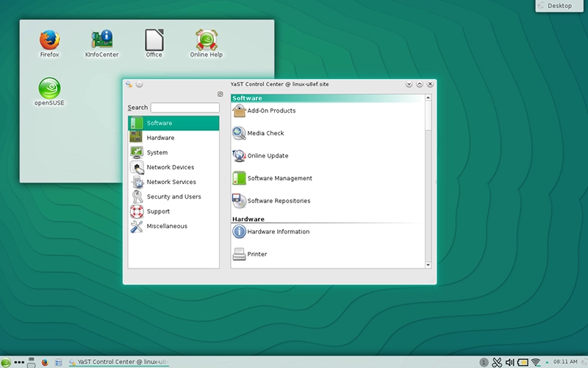The width and height of the screenshot is (588, 368).
Task: Open KInfoCenter from the desktop folder
Action: (101, 43)
